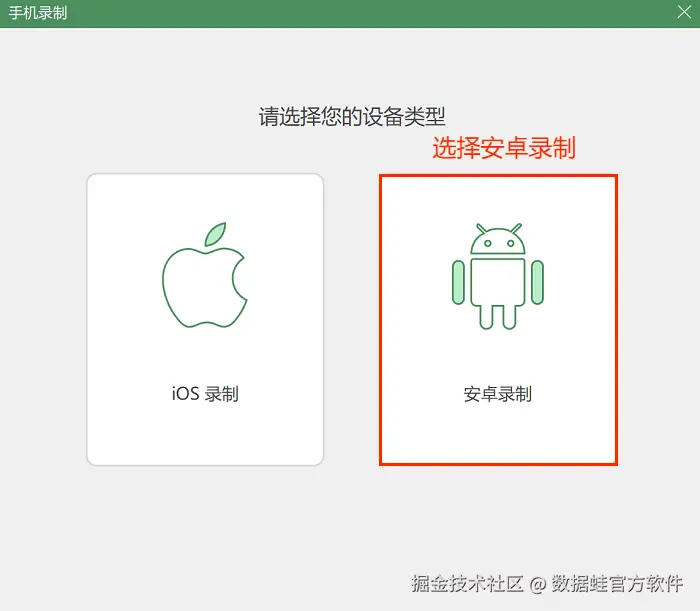Click the 手机录制 title bar text
700x611 pixels.
point(38,12)
